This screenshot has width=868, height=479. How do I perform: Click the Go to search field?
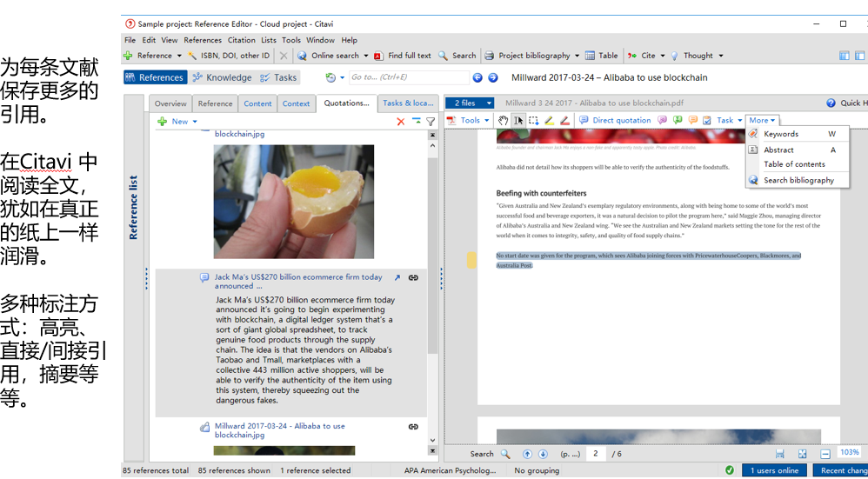pyautogui.click(x=409, y=77)
